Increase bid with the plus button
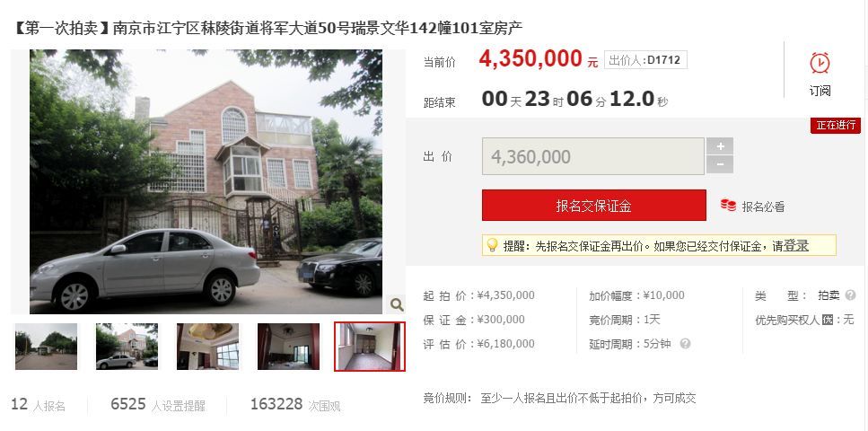Image resolution: width=868 pixels, height=431 pixels. click(720, 146)
